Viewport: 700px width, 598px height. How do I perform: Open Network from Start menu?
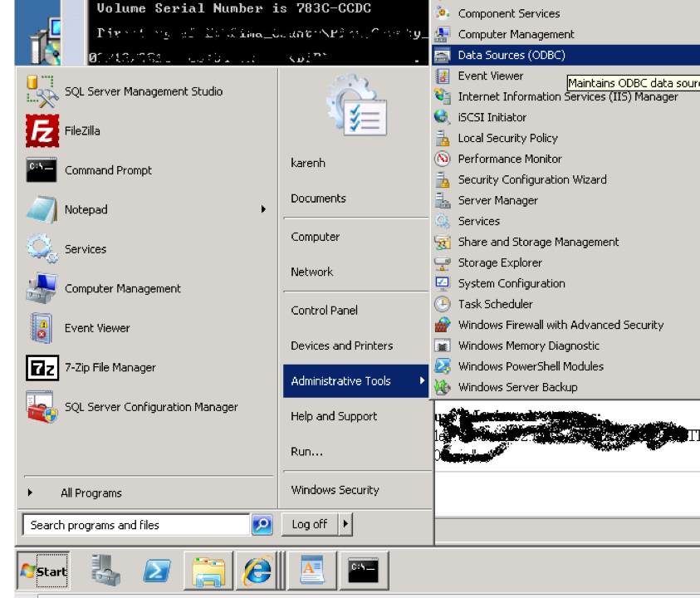[x=312, y=272]
